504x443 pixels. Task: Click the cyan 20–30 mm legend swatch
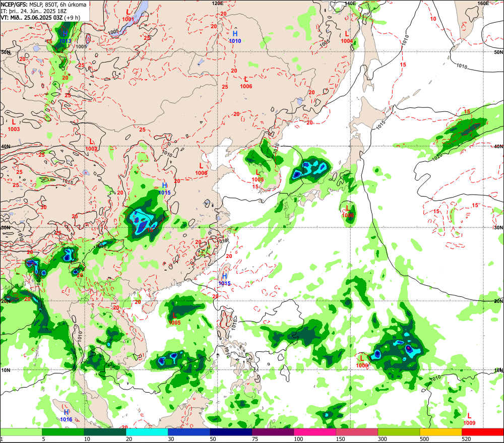click(x=147, y=432)
